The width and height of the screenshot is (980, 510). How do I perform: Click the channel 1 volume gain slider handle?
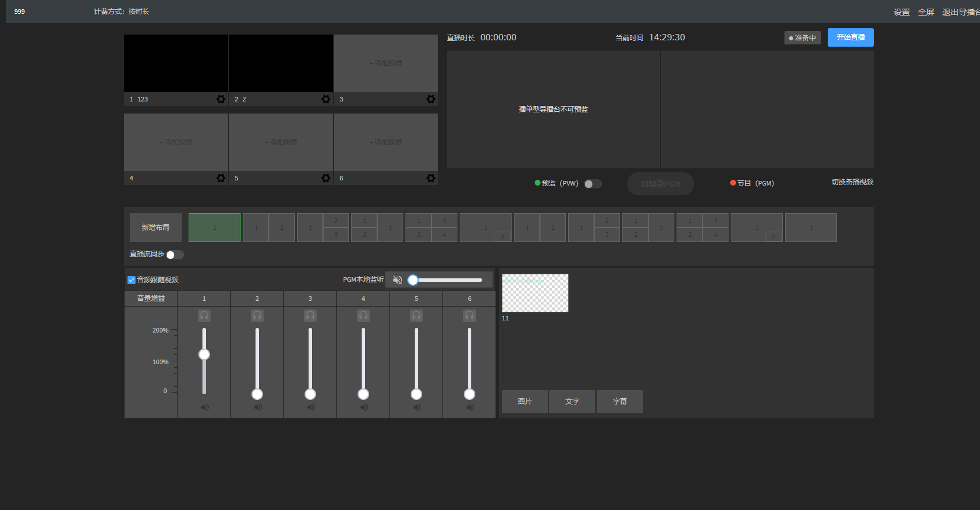pos(204,354)
